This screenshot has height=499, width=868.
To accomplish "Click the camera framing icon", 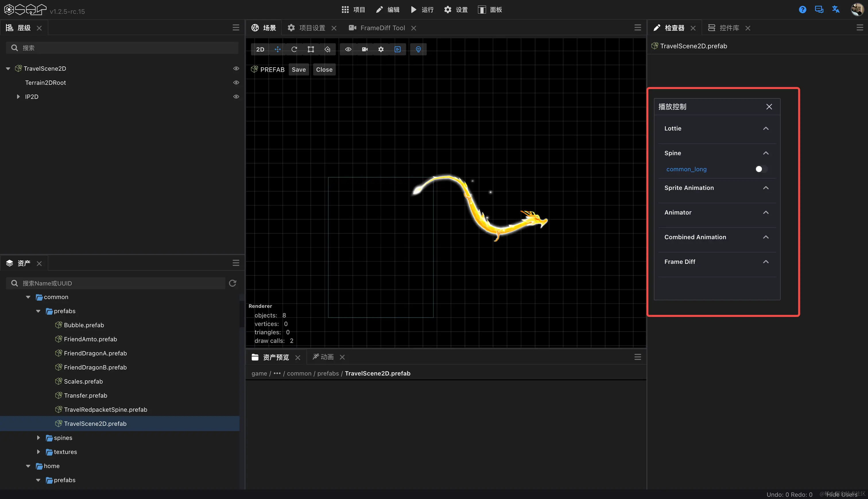I will click(x=364, y=49).
